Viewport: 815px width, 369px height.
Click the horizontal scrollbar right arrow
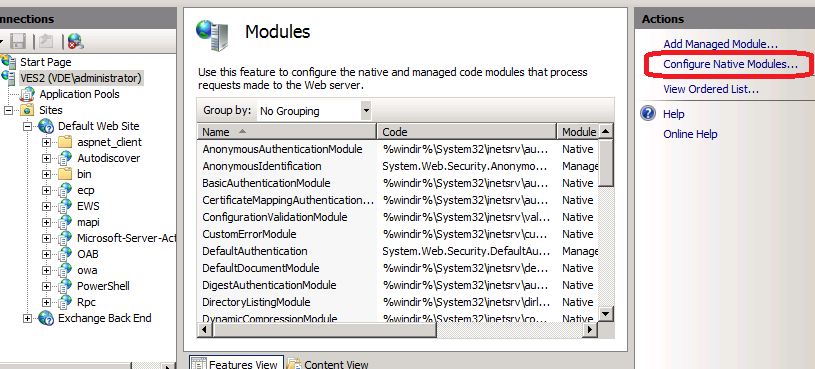pos(590,329)
